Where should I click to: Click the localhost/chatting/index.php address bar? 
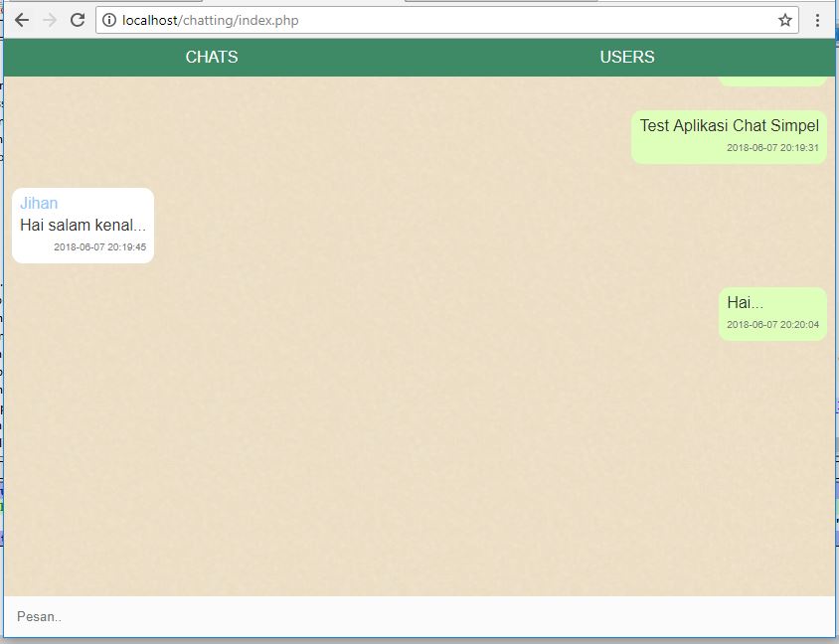click(398, 20)
